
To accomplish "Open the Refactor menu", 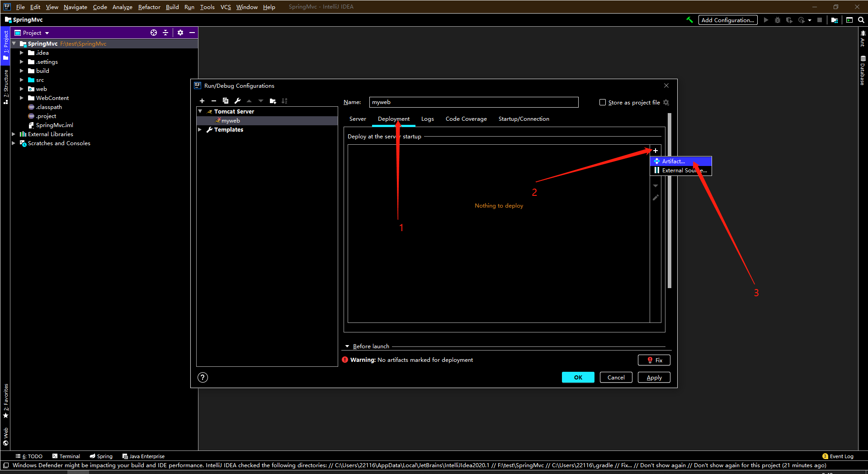I will [x=149, y=7].
